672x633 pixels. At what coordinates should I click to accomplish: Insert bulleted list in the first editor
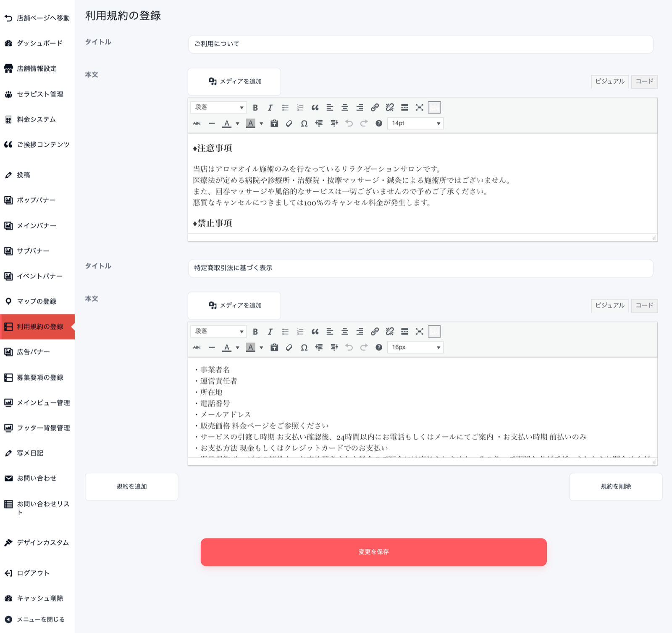(x=285, y=108)
